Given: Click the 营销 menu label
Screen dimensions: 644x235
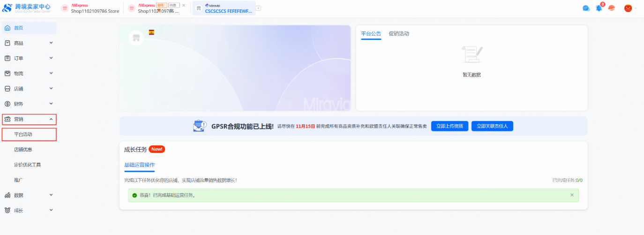Looking at the screenshot, I should point(19,119).
